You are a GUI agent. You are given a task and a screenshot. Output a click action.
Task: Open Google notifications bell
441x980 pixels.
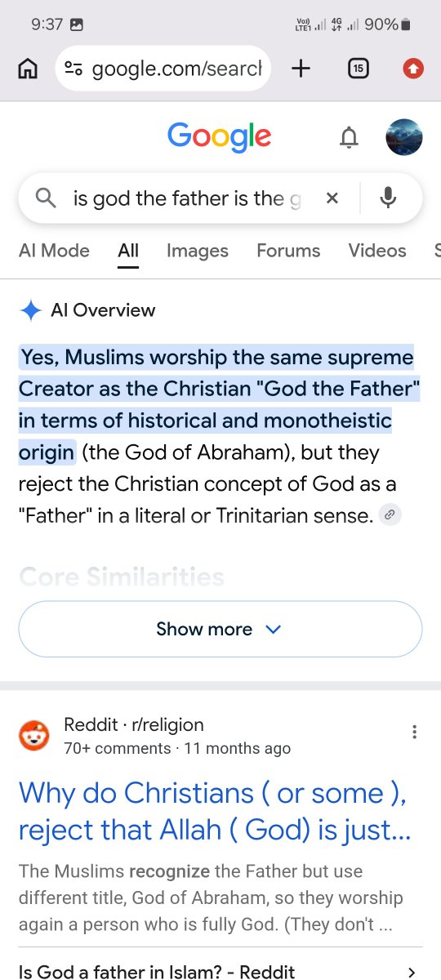coord(349,139)
